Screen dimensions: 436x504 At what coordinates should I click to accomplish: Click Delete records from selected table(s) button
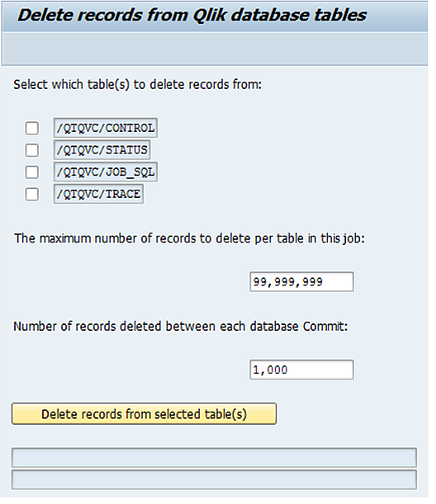pos(145,414)
